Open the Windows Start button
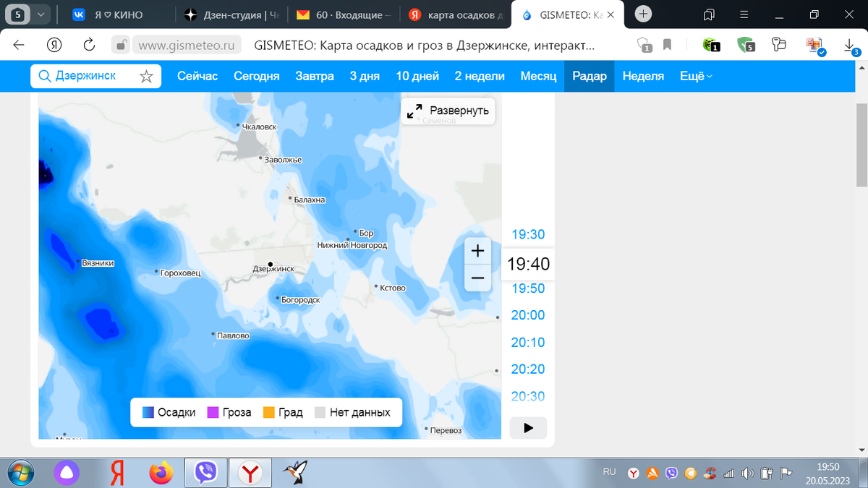The width and height of the screenshot is (868, 488). click(20, 474)
